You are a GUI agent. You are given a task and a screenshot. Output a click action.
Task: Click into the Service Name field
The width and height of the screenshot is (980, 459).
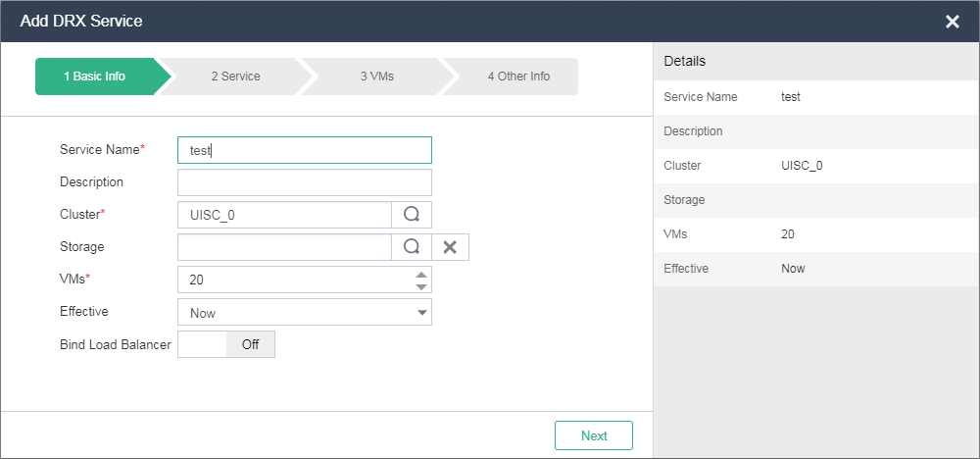click(x=304, y=150)
